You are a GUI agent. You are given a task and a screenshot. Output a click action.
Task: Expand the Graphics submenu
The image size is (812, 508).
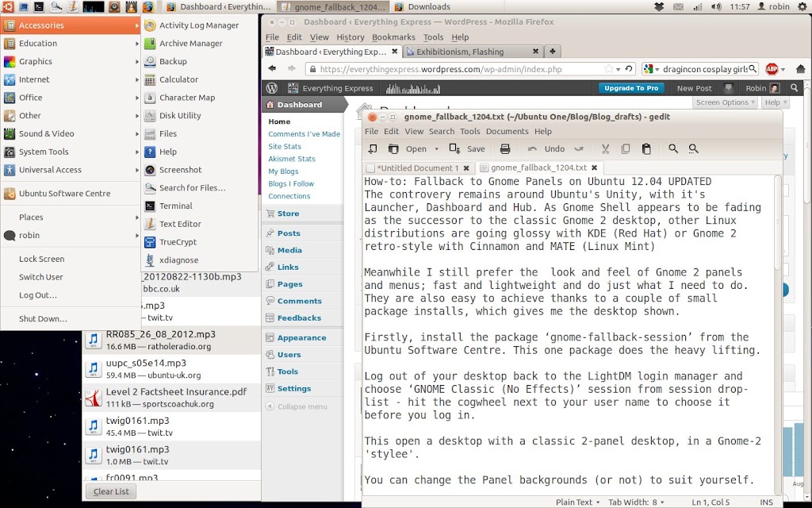71,61
